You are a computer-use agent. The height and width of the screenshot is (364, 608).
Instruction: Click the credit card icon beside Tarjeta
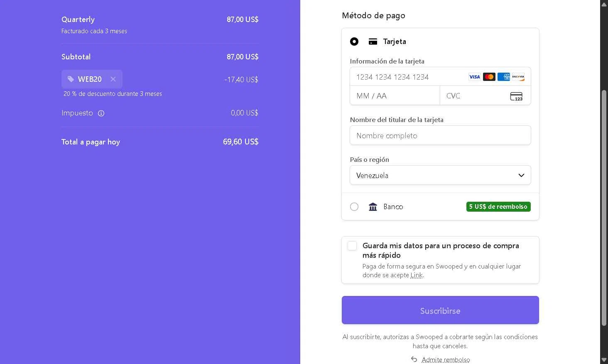point(373,42)
